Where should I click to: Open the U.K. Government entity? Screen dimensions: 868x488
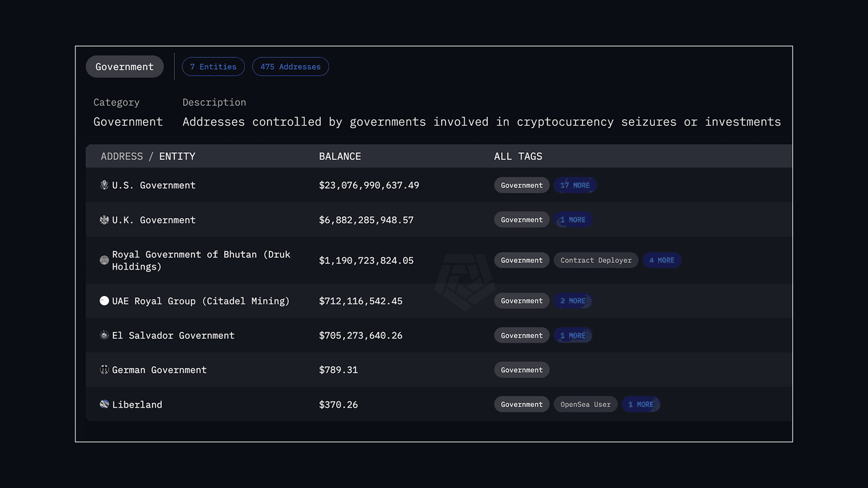click(154, 220)
